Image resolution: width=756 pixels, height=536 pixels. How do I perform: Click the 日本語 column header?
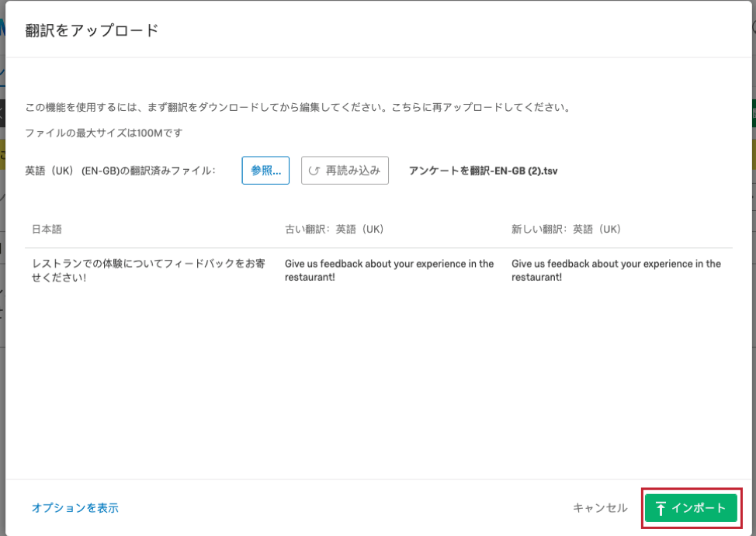coord(47,230)
